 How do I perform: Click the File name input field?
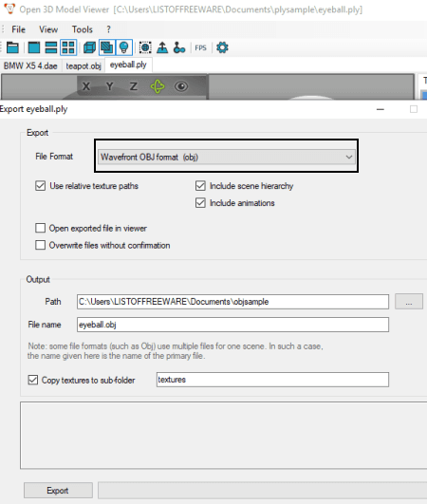pyautogui.click(x=232, y=325)
